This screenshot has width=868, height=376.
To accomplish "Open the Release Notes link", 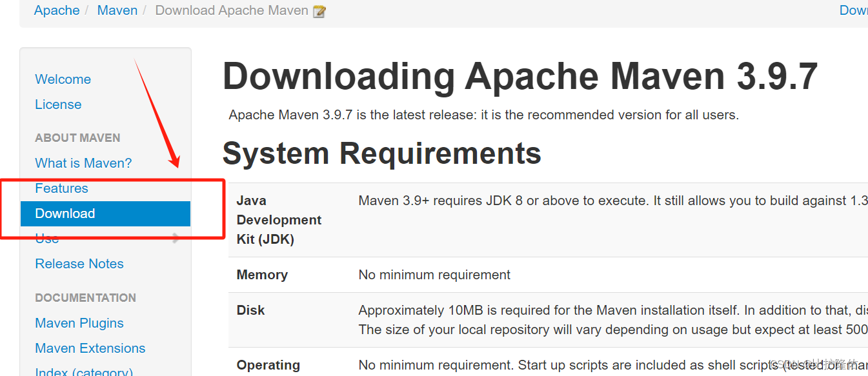I will (79, 264).
